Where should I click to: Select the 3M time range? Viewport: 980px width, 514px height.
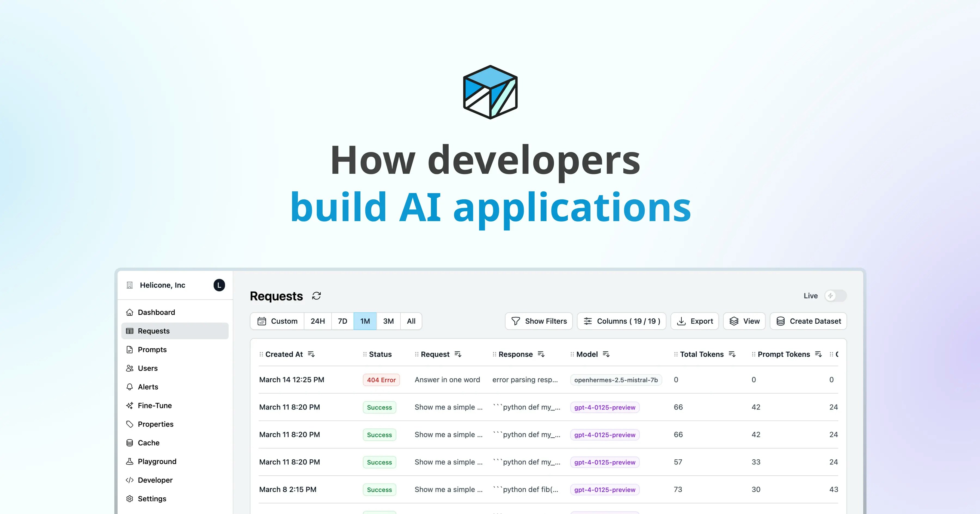[388, 321]
